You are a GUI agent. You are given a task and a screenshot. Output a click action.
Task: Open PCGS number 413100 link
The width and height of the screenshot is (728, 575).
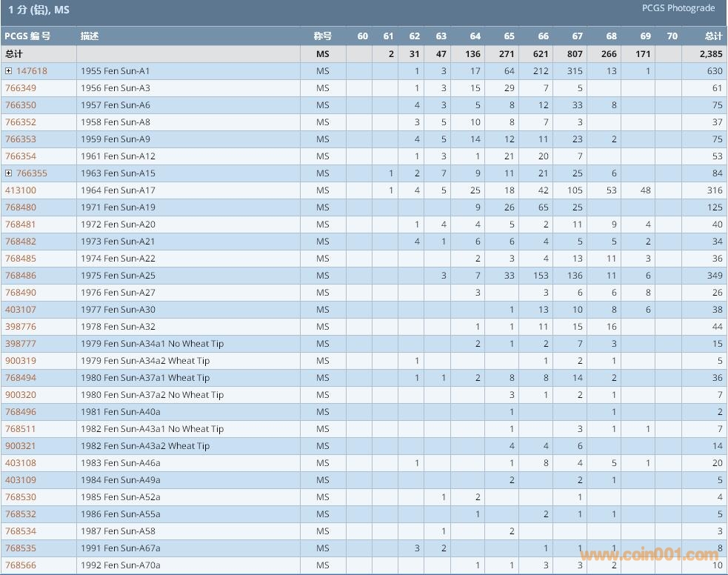click(21, 190)
